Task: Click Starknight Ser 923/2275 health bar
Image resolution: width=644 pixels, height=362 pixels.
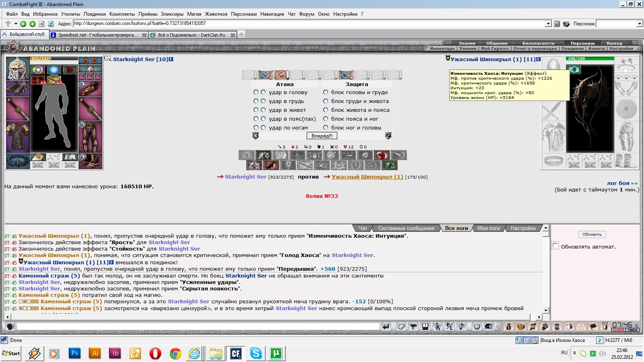Action: pyautogui.click(x=54, y=59)
